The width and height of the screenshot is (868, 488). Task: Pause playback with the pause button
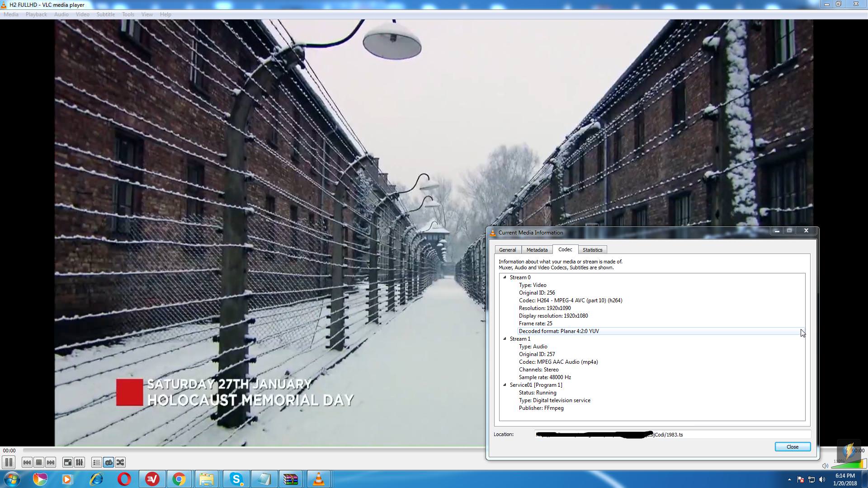pyautogui.click(x=9, y=462)
